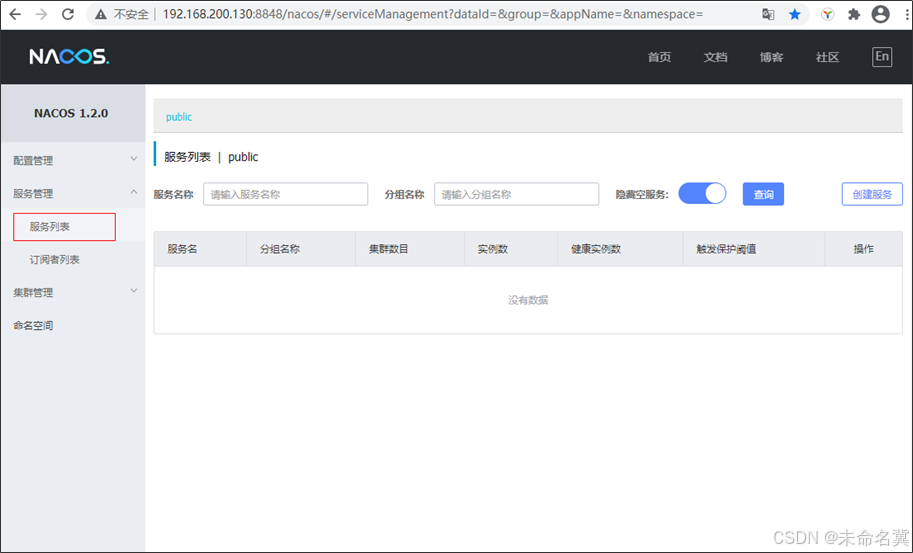Click the not-secure warning triangle icon

click(101, 15)
